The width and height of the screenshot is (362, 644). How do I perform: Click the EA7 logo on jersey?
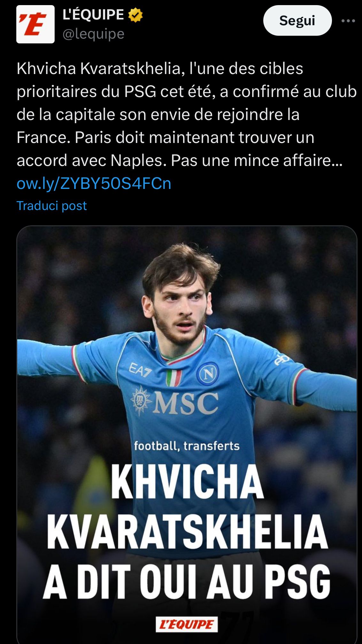(140, 370)
